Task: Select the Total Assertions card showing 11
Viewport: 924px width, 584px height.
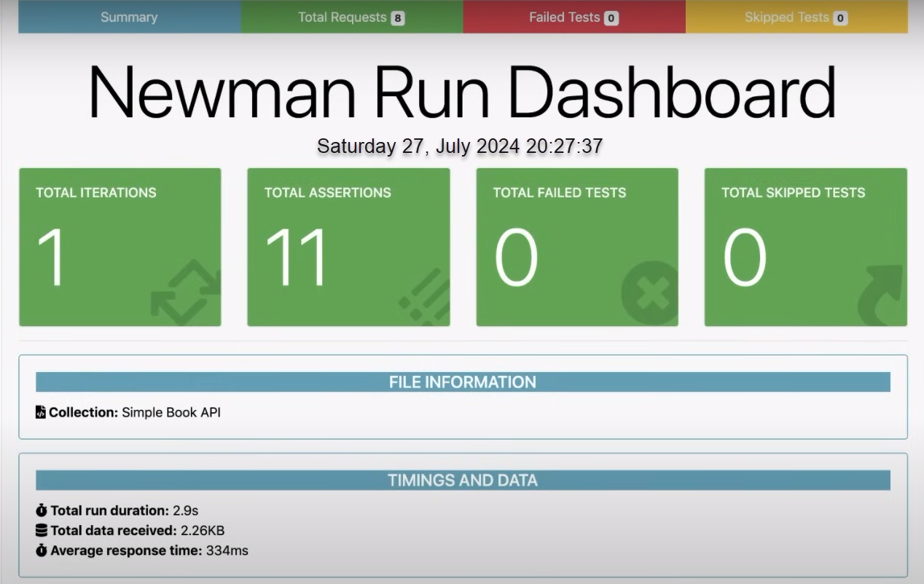Action: (348, 246)
